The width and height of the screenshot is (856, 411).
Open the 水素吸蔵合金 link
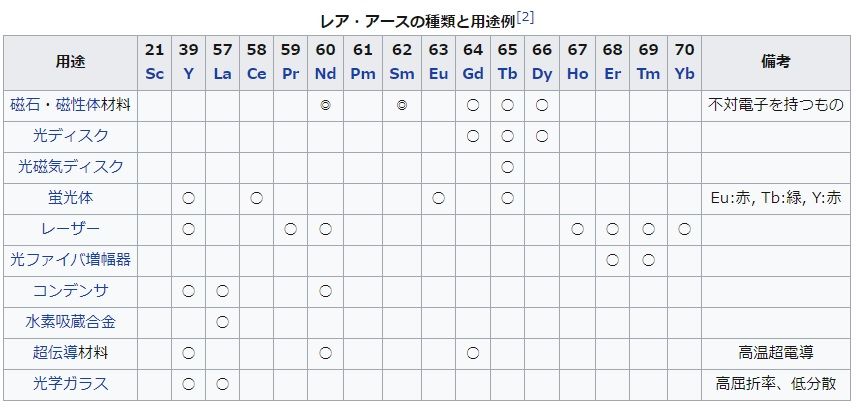(70, 322)
